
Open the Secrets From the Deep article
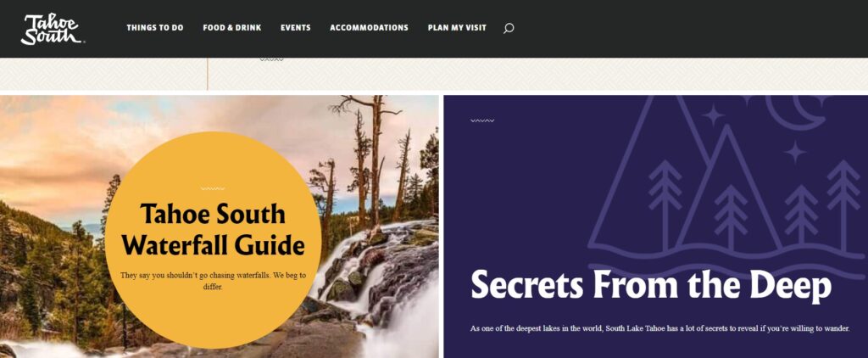[x=651, y=284]
